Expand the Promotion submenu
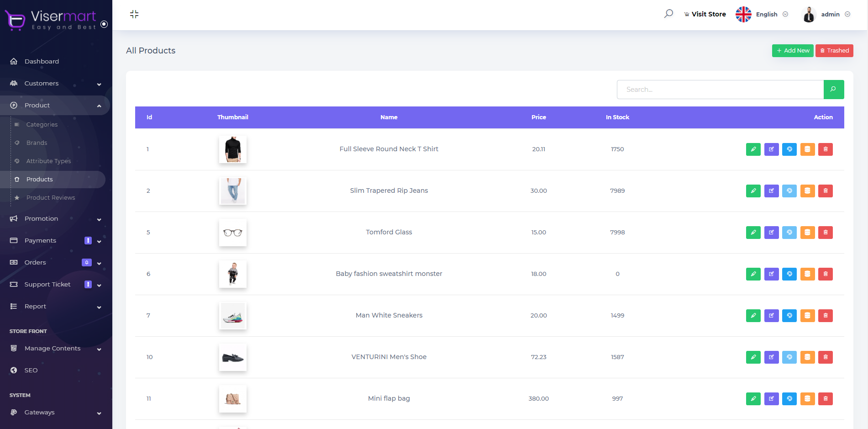This screenshot has height=429, width=868. click(x=55, y=219)
